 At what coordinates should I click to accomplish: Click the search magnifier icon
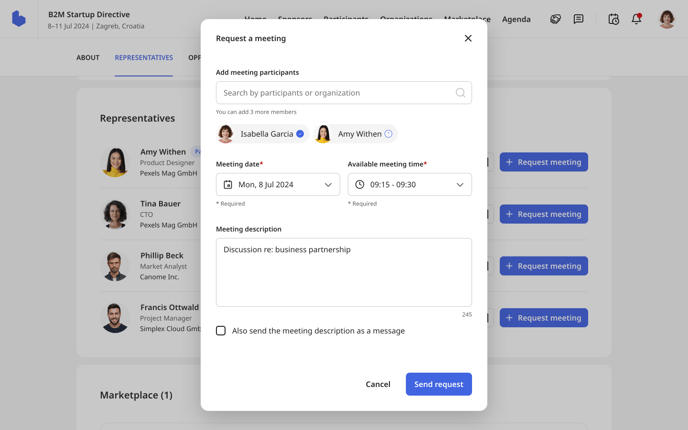point(460,93)
